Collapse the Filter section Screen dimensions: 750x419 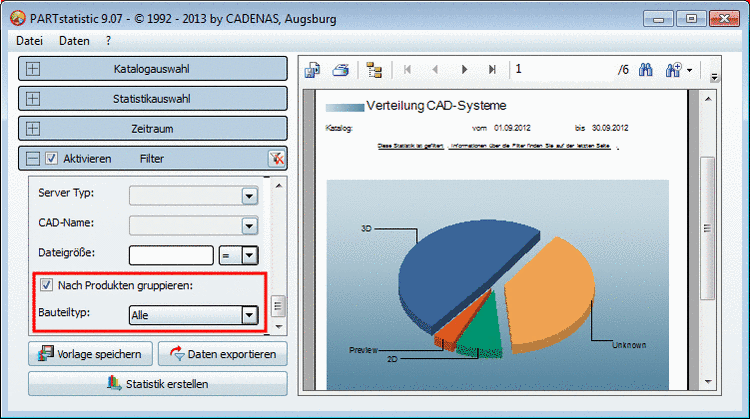point(33,159)
